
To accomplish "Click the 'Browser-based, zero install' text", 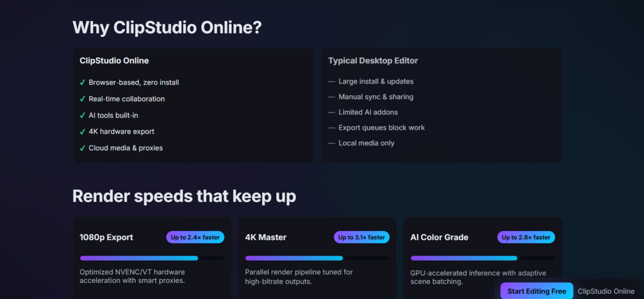I will coord(134,83).
